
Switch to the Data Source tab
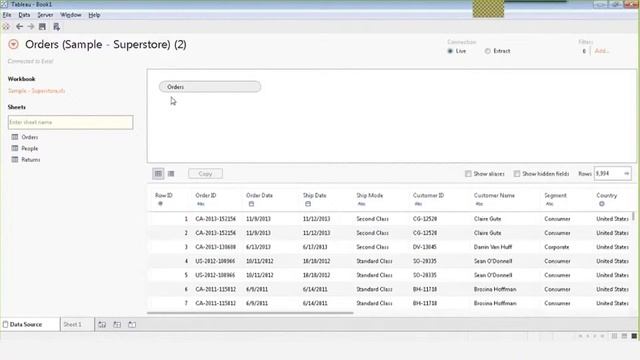[30, 324]
